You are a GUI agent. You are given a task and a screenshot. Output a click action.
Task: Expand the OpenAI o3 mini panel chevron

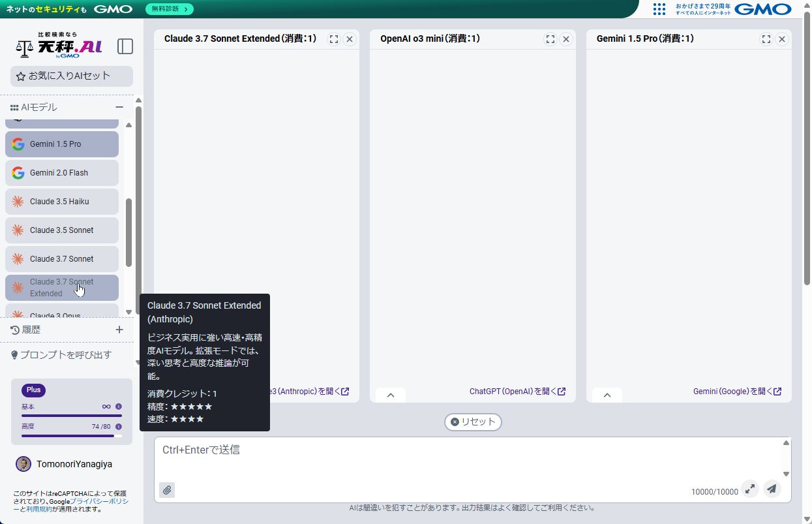(391, 395)
